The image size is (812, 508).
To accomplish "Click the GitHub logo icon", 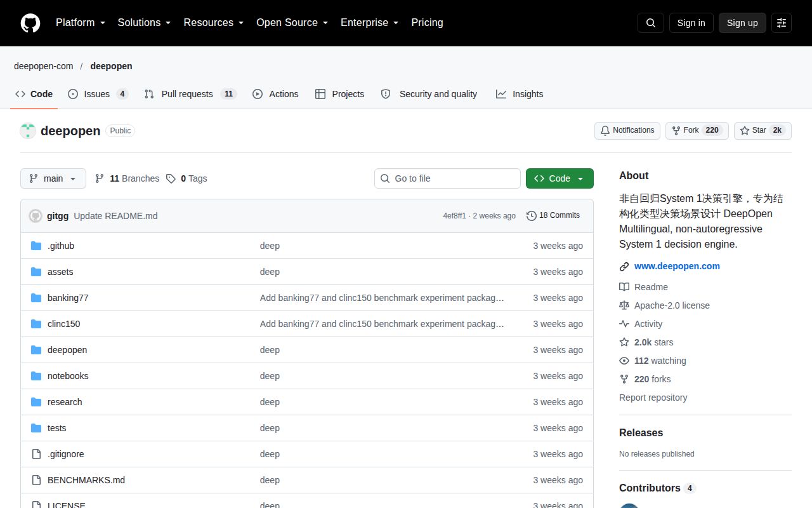I will click(30, 23).
